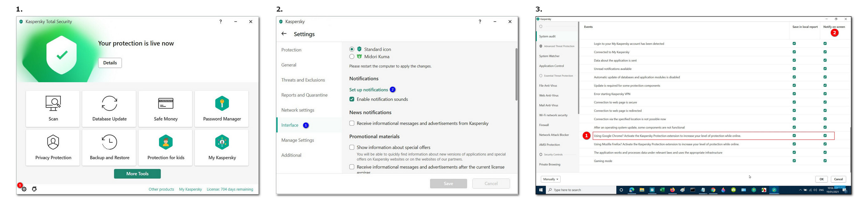Show hidden tray icons chevron in taskbar
This screenshot has width=868, height=211.
(x=800, y=190)
